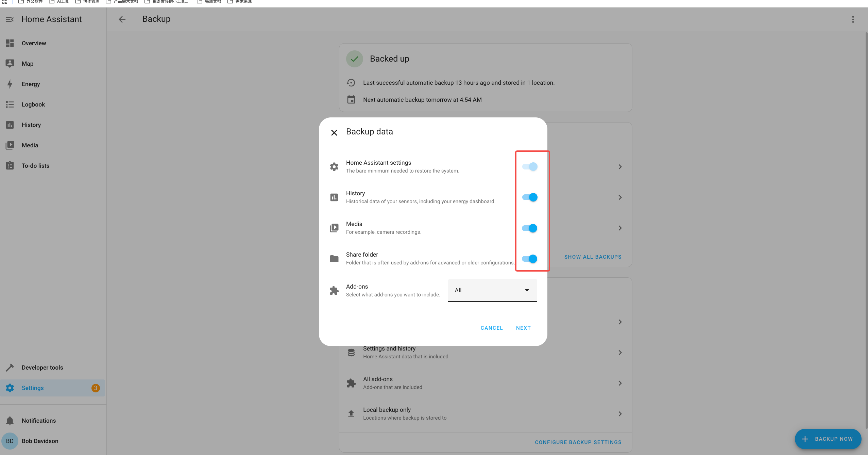868x455 pixels.
Task: Open the 产品需求文档 bookmark folder
Action: [122, 2]
